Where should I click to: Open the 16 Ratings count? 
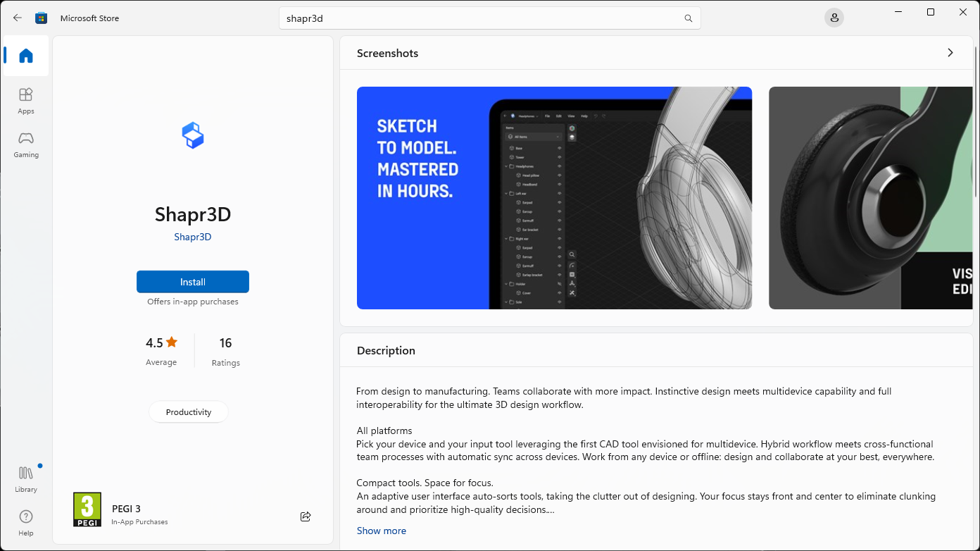225,351
